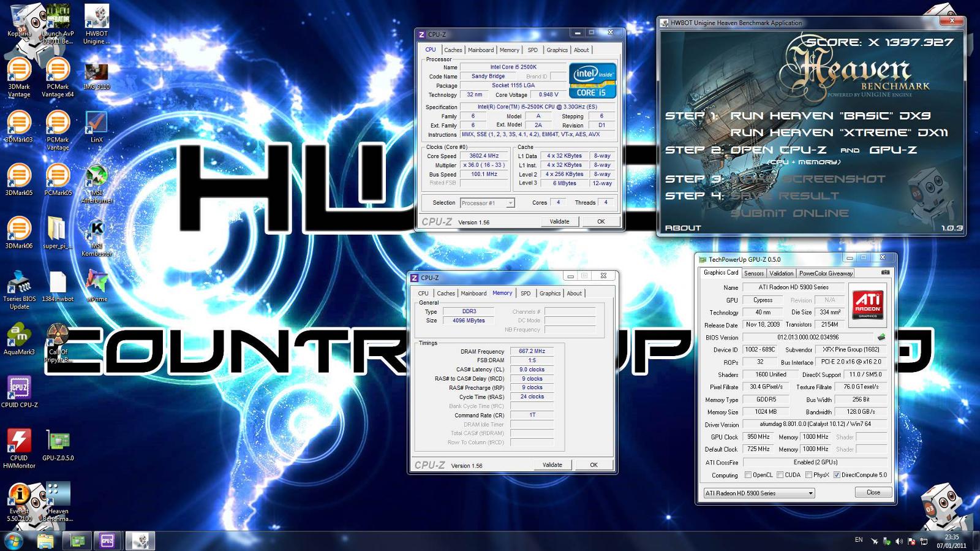Open PCMark Vantage x64 desktop icon
980x551 pixels.
click(x=58, y=78)
